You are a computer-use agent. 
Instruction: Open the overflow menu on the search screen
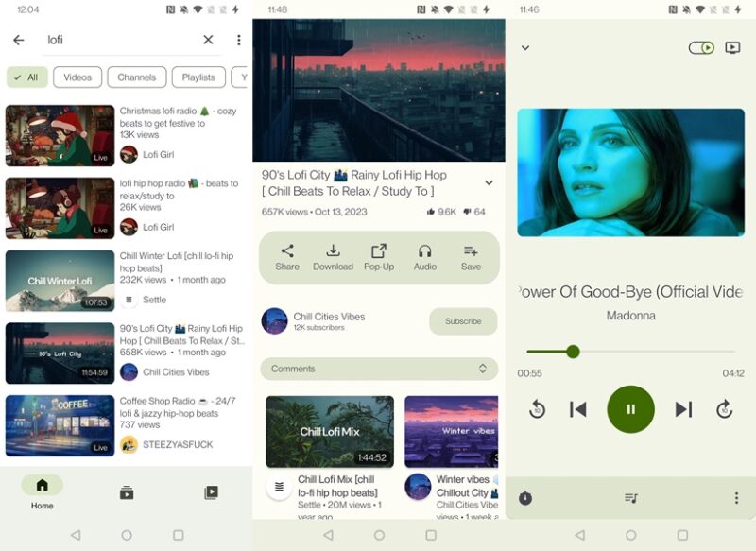[239, 40]
